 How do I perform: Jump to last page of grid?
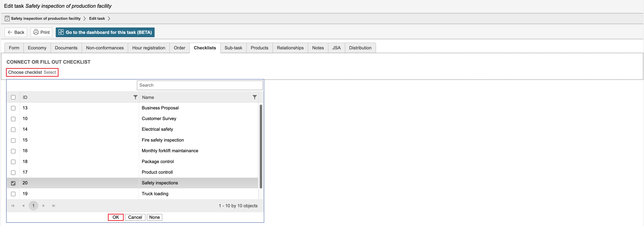54,206
